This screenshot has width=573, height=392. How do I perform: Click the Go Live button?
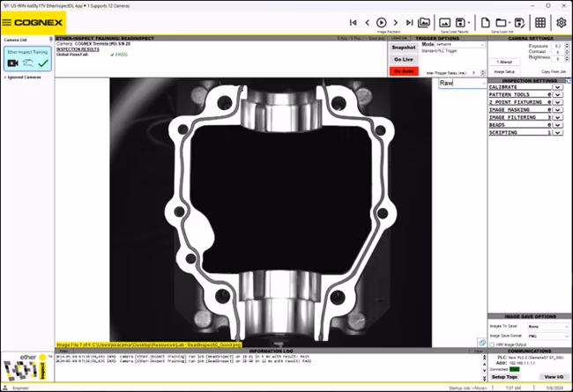coord(404,59)
